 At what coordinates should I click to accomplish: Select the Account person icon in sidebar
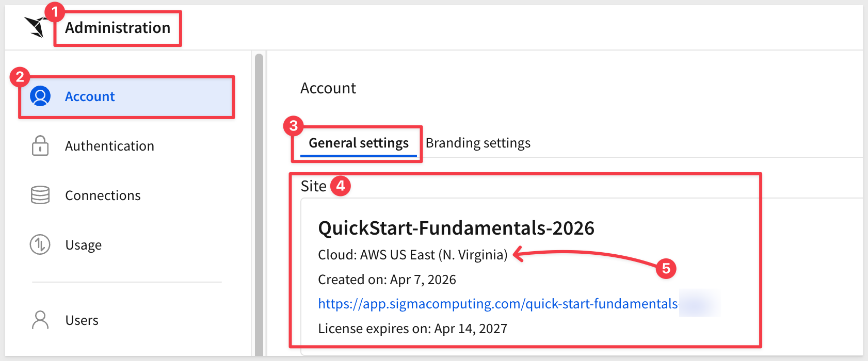coord(40,96)
